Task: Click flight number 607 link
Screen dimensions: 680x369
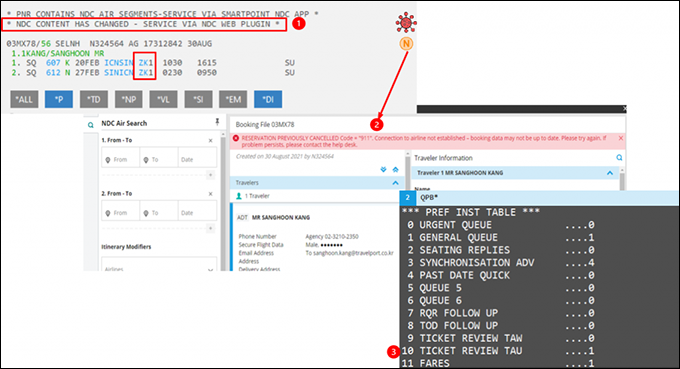Action: click(x=53, y=63)
